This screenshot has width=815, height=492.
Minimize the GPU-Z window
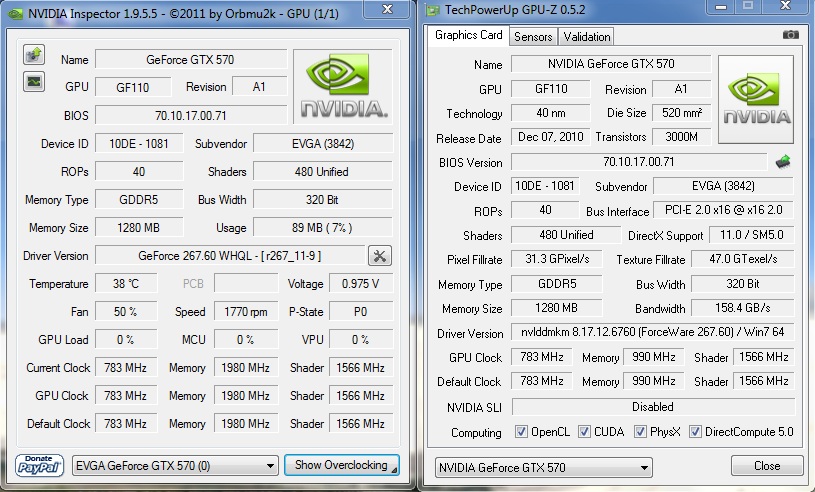coord(721,6)
